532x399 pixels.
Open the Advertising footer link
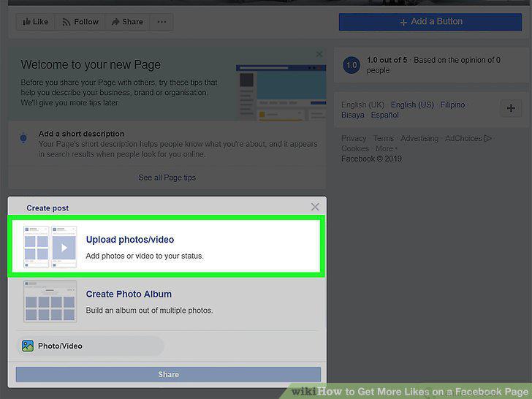419,138
